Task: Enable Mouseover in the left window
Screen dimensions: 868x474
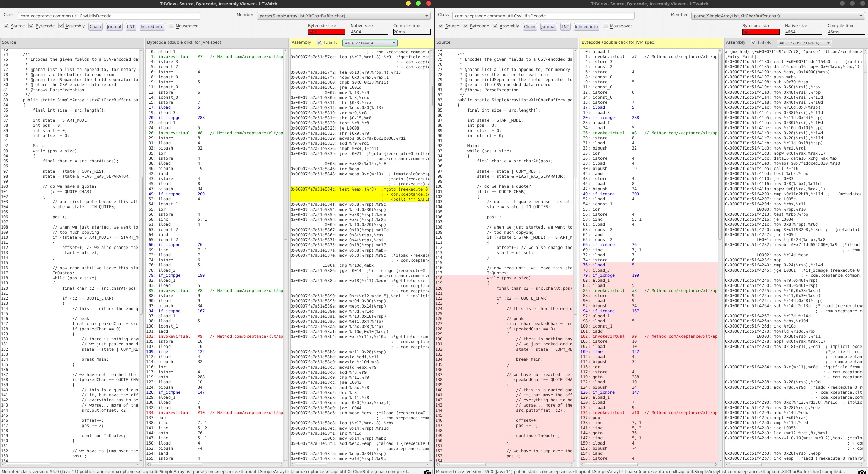Action: coord(171,26)
